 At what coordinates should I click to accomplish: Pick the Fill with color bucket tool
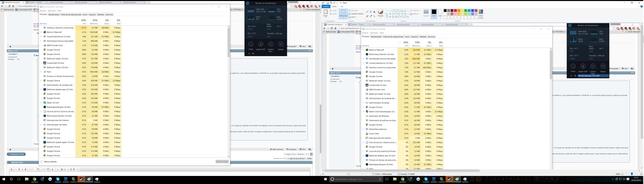371,12
